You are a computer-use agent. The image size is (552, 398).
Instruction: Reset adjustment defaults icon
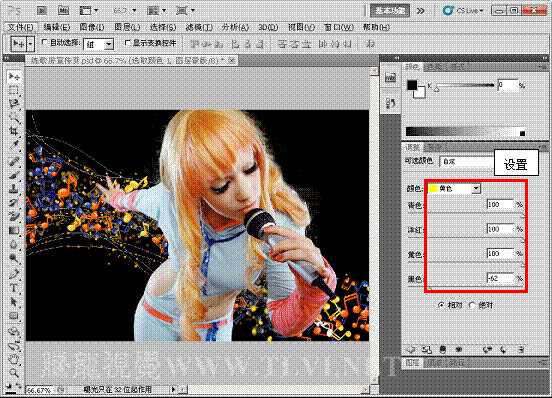[503, 349]
